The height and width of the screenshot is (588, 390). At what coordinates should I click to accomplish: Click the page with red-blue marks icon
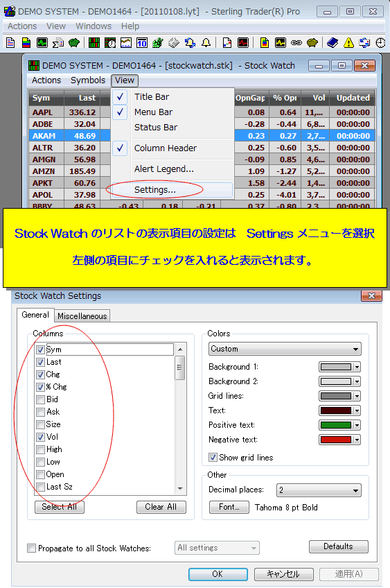[x=227, y=43]
